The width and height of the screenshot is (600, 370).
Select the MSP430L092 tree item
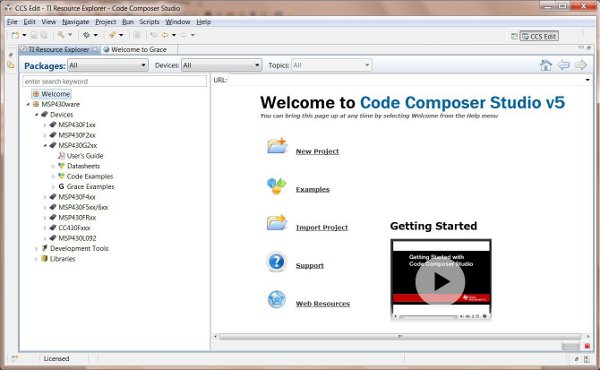(77, 238)
